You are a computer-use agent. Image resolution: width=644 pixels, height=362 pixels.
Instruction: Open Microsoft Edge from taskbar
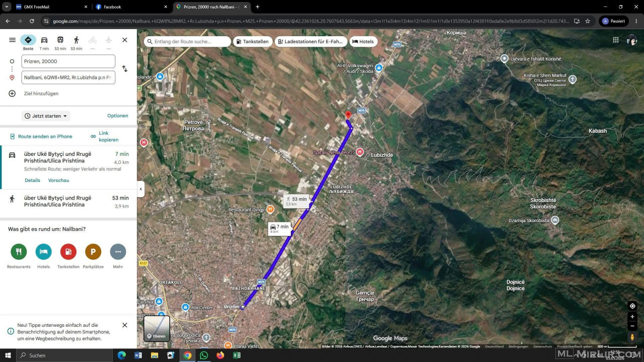click(121, 355)
